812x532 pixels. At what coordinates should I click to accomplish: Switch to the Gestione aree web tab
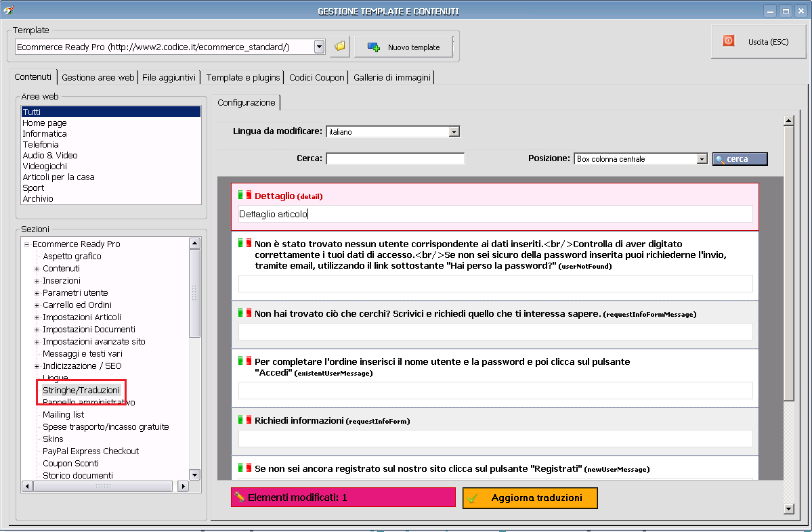tap(98, 78)
